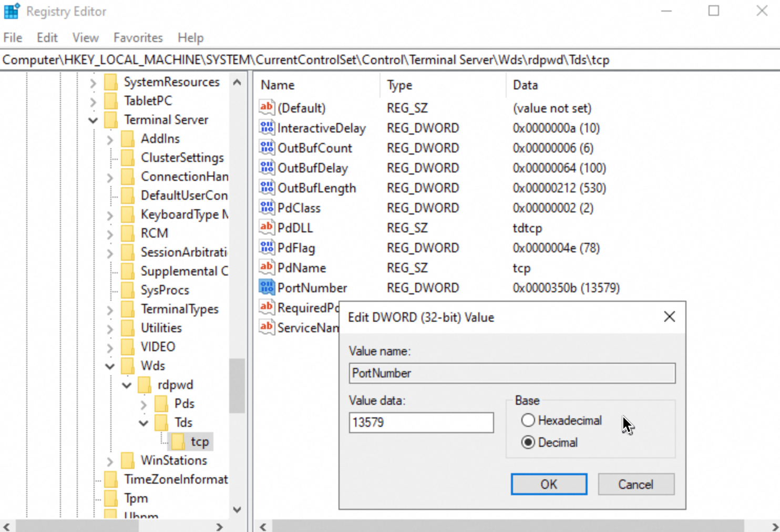The width and height of the screenshot is (780, 532).
Task: Cancel the Edit DWORD dialog
Action: coord(635,484)
